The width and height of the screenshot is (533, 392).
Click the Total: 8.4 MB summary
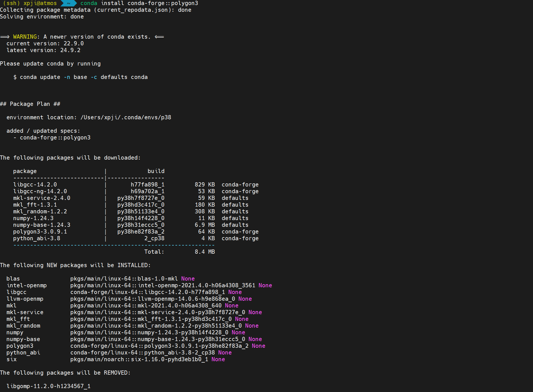(180, 252)
